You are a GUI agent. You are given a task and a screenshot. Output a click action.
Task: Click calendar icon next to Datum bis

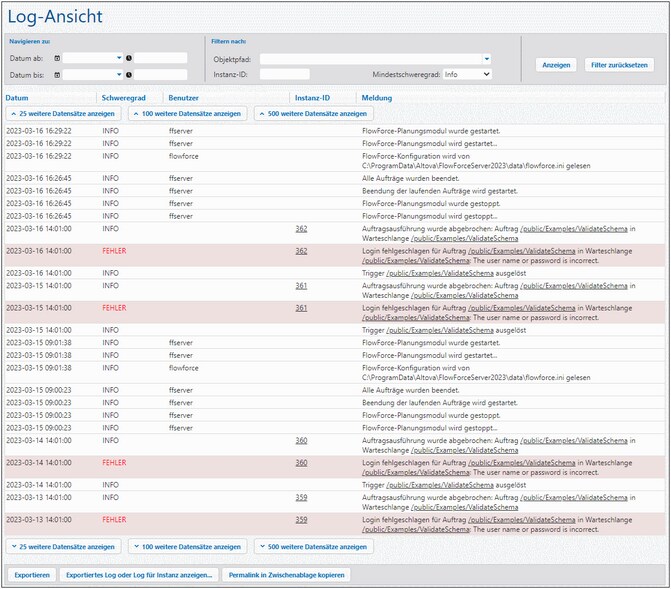57,75
